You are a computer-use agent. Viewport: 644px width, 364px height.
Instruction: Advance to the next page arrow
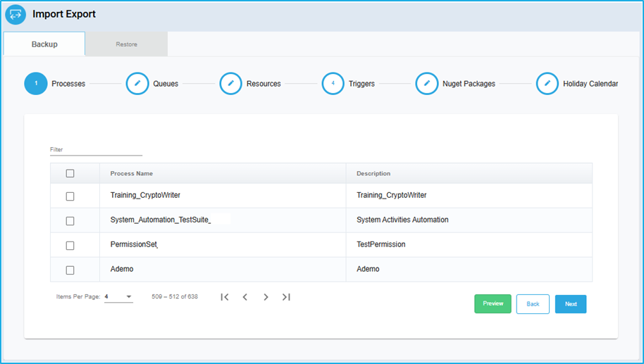click(x=266, y=296)
